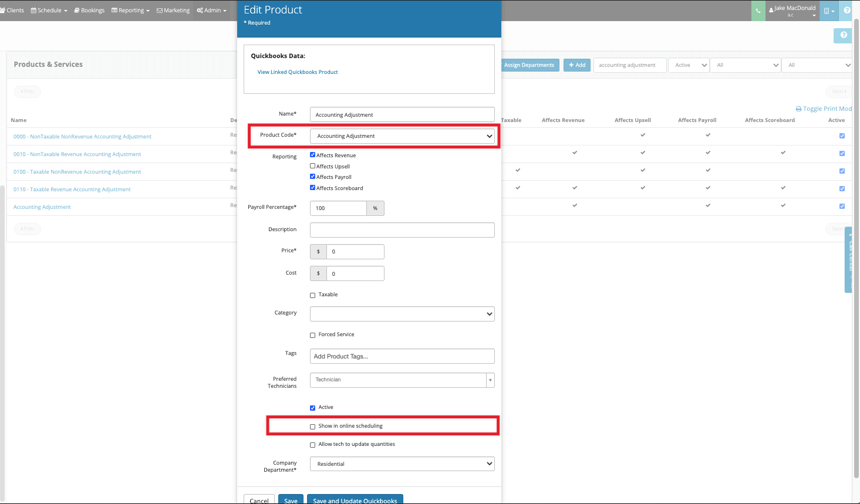Open the Admin menu
The width and height of the screenshot is (860, 504).
click(x=211, y=11)
